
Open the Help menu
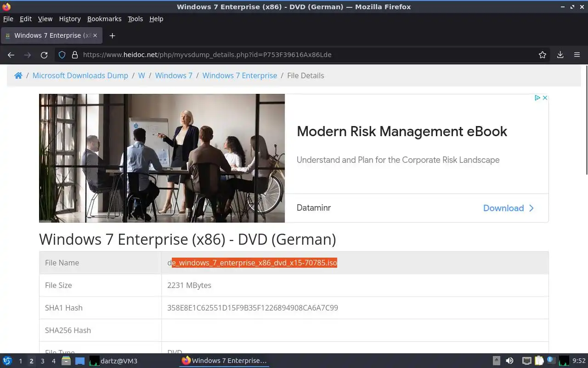[156, 19]
